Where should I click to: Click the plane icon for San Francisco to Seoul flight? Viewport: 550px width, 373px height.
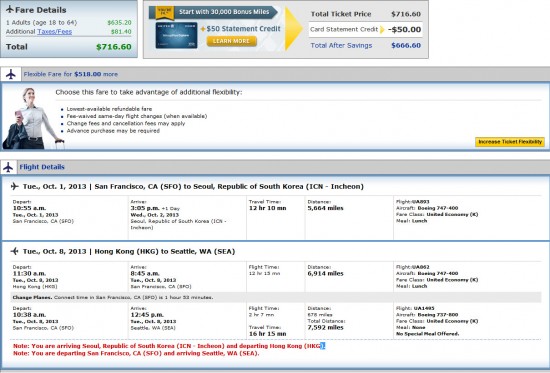click(15, 186)
